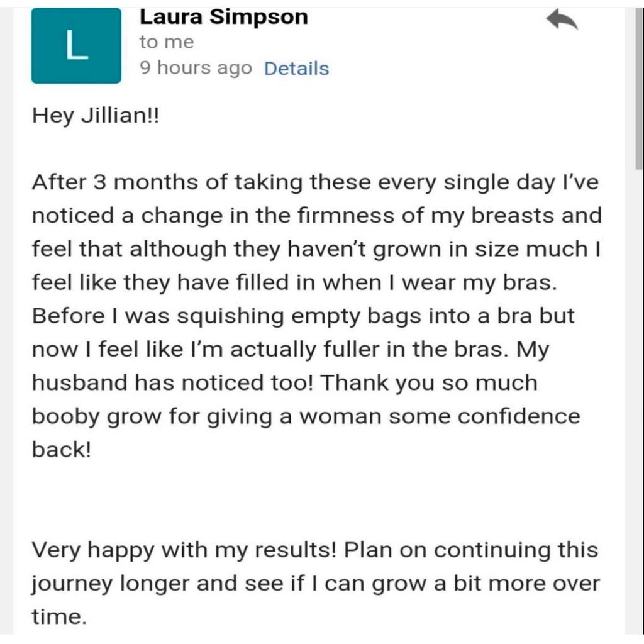
Task: Click the line starting "feel like they have filled"
Action: 294,282
